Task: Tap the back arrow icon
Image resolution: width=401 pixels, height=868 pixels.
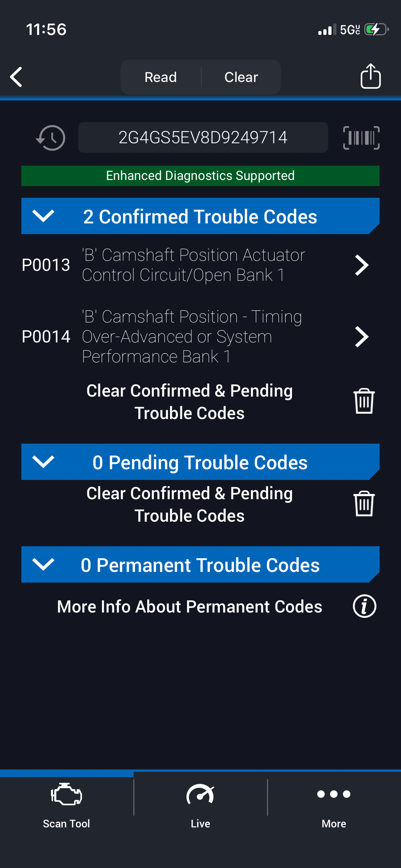Action: pyautogui.click(x=16, y=77)
